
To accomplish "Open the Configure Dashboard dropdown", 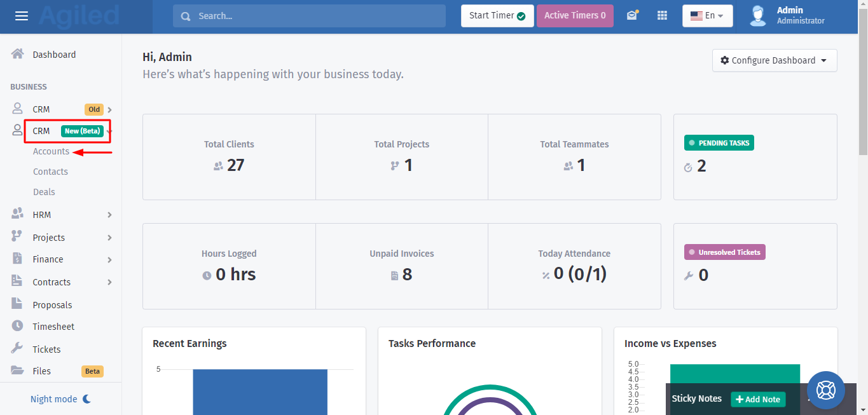I will click(x=774, y=60).
